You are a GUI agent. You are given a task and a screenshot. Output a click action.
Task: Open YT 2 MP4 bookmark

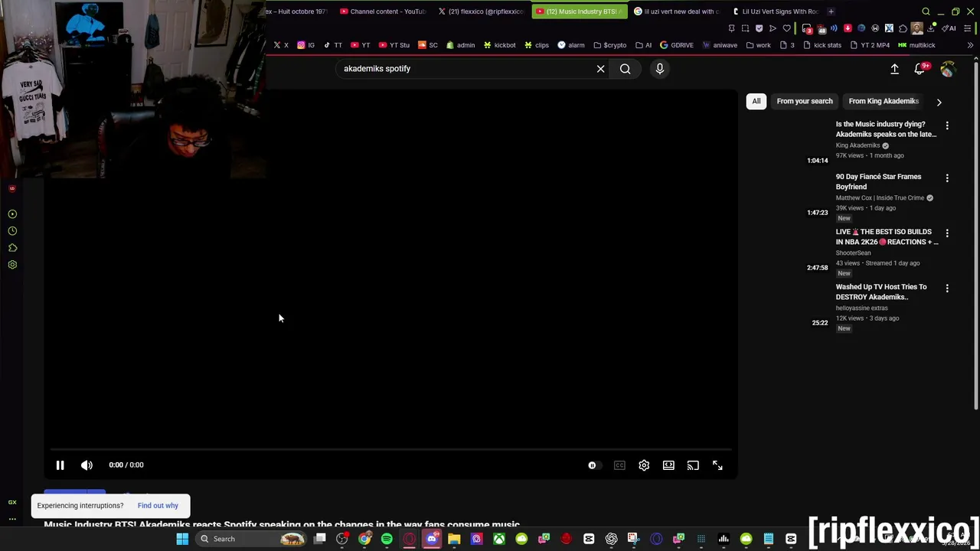click(x=870, y=45)
